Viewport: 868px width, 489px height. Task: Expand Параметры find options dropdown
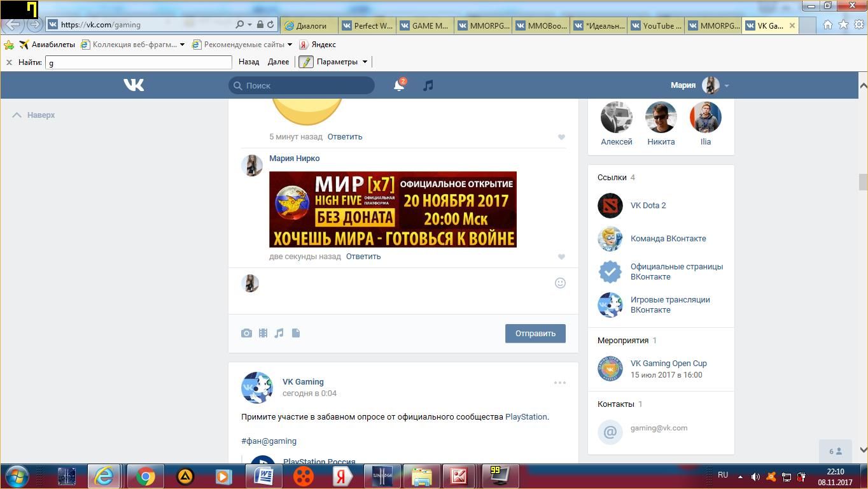tap(365, 62)
